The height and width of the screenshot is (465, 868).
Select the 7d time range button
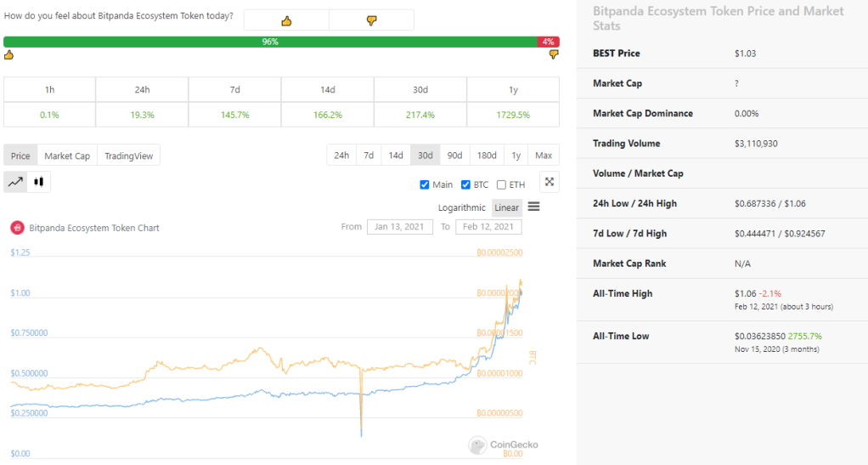click(369, 156)
